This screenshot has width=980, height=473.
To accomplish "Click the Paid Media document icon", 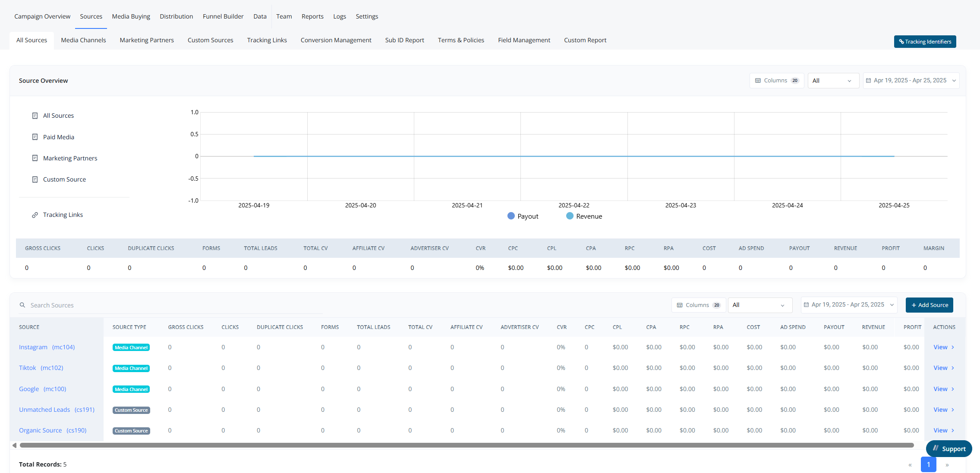I will 35,137.
